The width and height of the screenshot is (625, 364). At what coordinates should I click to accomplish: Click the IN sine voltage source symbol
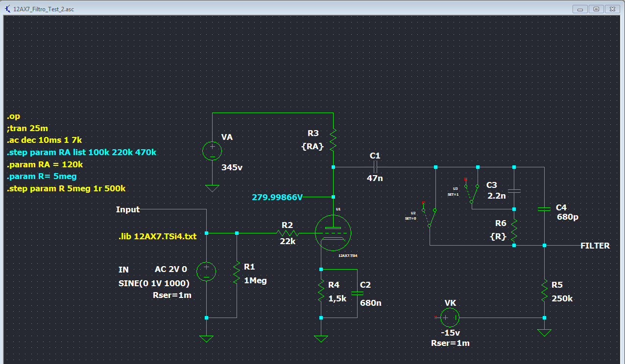(206, 271)
